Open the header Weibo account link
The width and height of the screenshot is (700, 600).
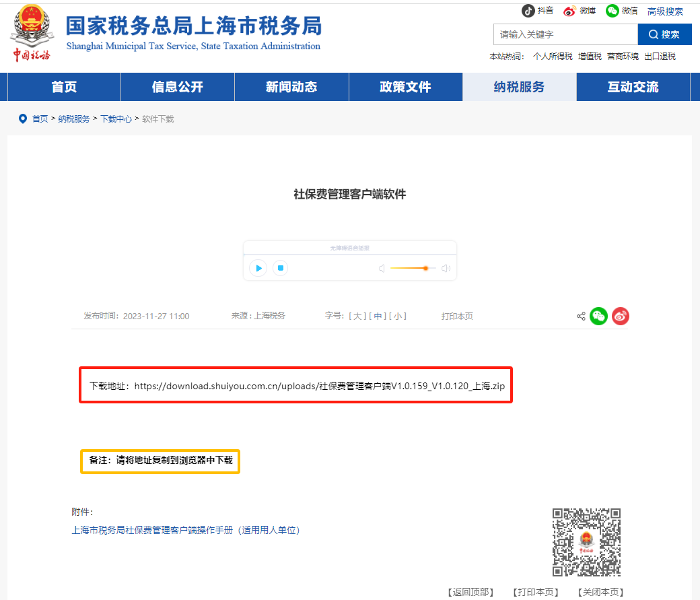point(580,11)
